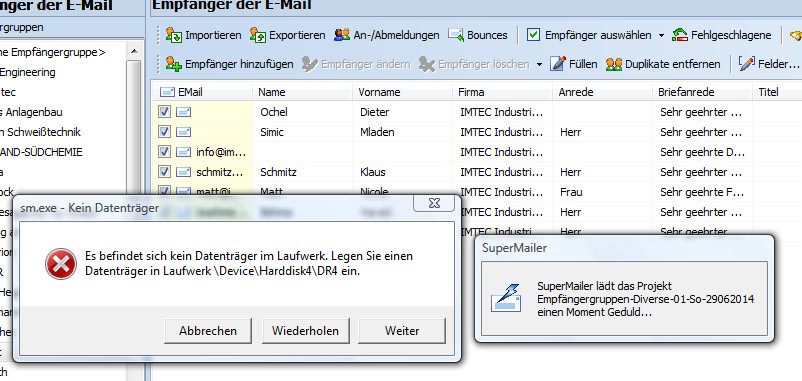Click Name cell 'Schmitz'
Screen dimensions: 802x381
[x=277, y=172]
